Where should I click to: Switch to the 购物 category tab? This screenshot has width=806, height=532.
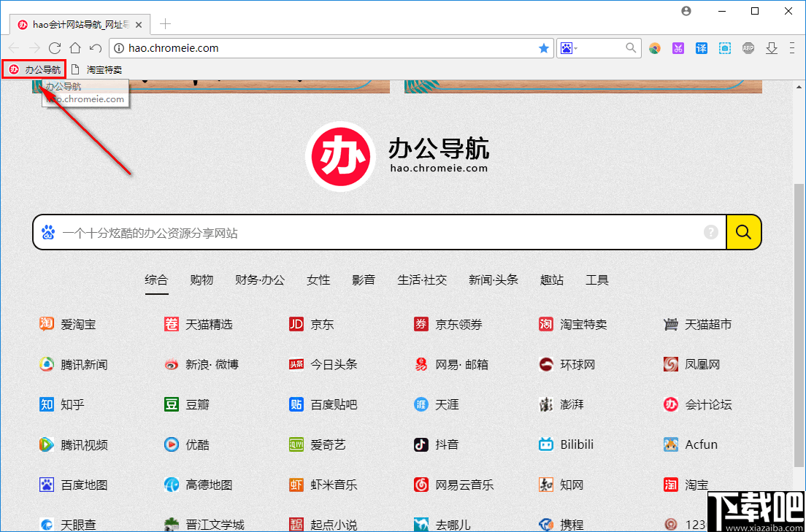point(201,280)
